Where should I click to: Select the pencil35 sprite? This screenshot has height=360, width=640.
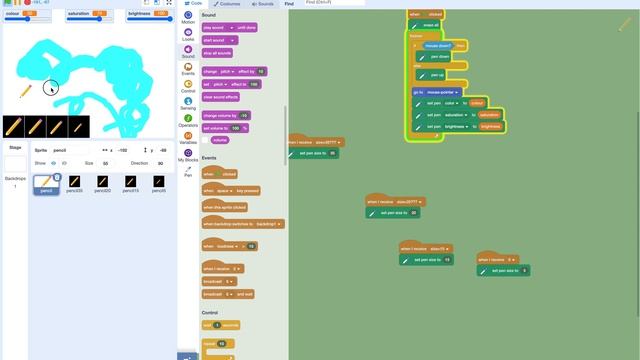[x=74, y=184]
